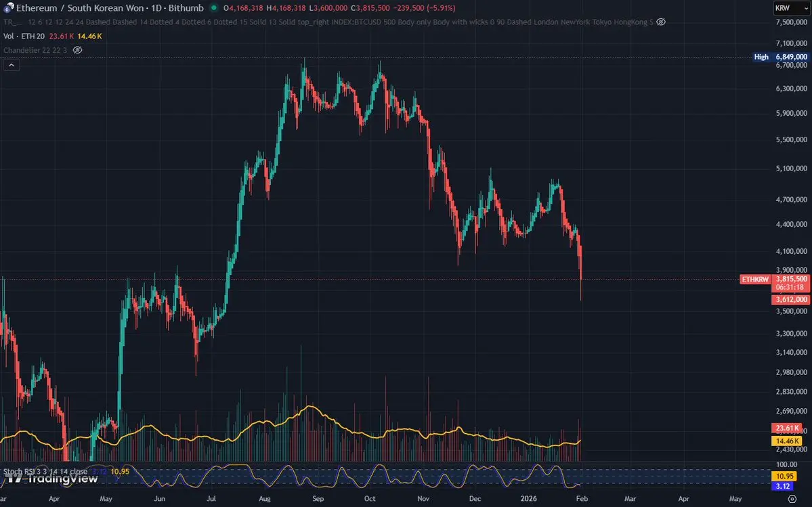Click the red 23.61 K volume axis label
Viewport: 812px width, 507px height.
[787, 428]
